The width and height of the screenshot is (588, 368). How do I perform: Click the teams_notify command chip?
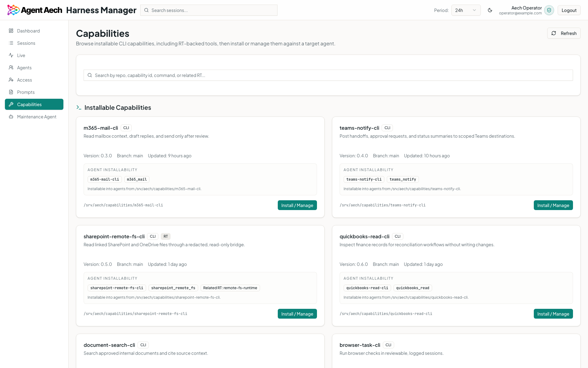pos(403,179)
